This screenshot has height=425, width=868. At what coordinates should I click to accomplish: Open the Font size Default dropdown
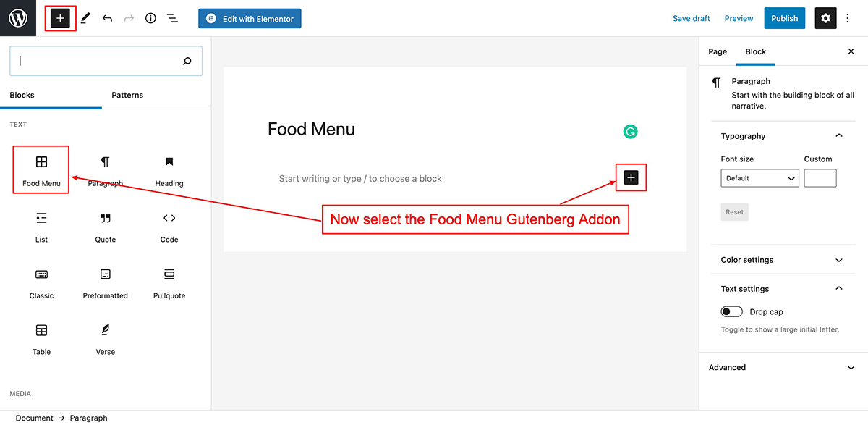point(759,178)
